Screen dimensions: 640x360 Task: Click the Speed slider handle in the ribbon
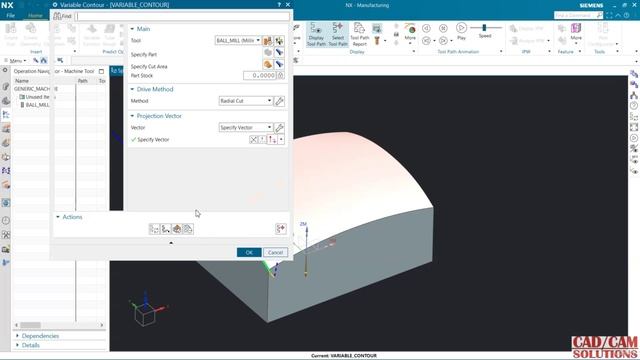(484, 27)
